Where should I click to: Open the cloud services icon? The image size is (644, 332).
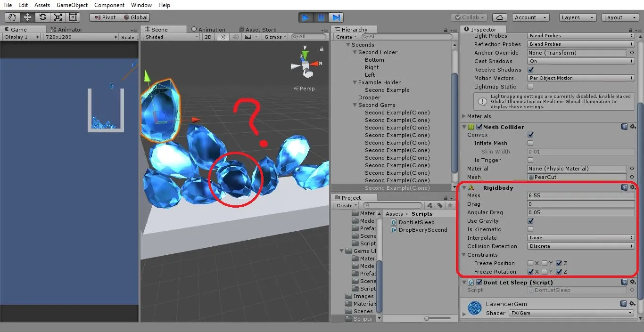click(x=500, y=17)
